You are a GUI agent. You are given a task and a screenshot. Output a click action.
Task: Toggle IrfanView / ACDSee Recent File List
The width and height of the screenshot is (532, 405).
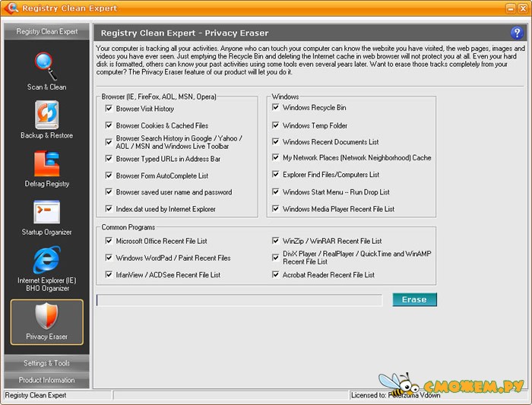pos(109,275)
